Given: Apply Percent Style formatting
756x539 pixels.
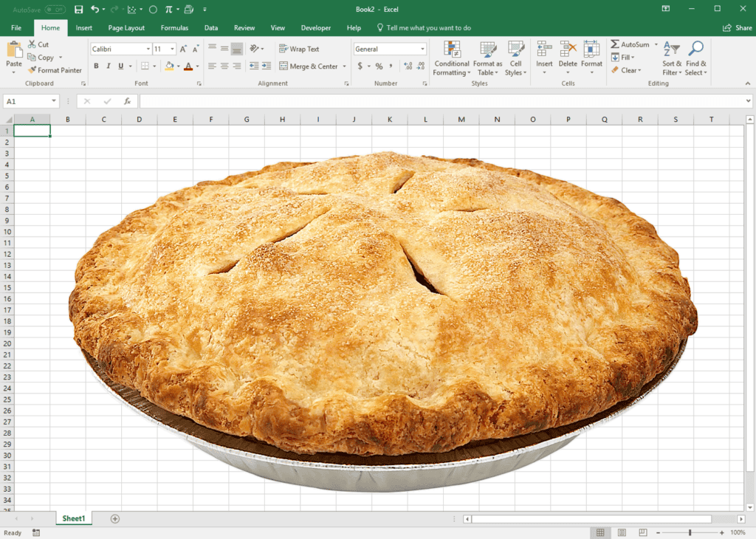Looking at the screenshot, I should click(x=379, y=66).
